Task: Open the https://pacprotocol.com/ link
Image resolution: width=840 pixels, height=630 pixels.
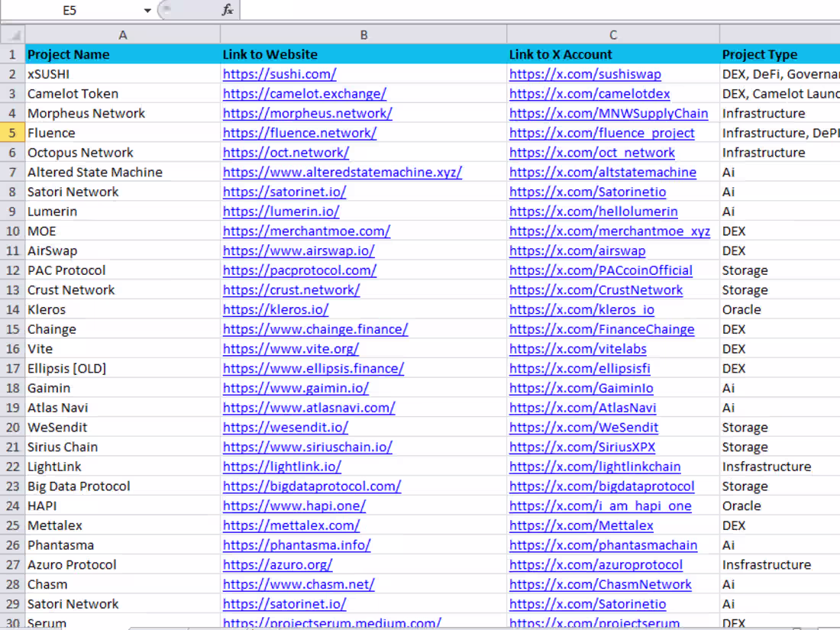Action: click(299, 270)
